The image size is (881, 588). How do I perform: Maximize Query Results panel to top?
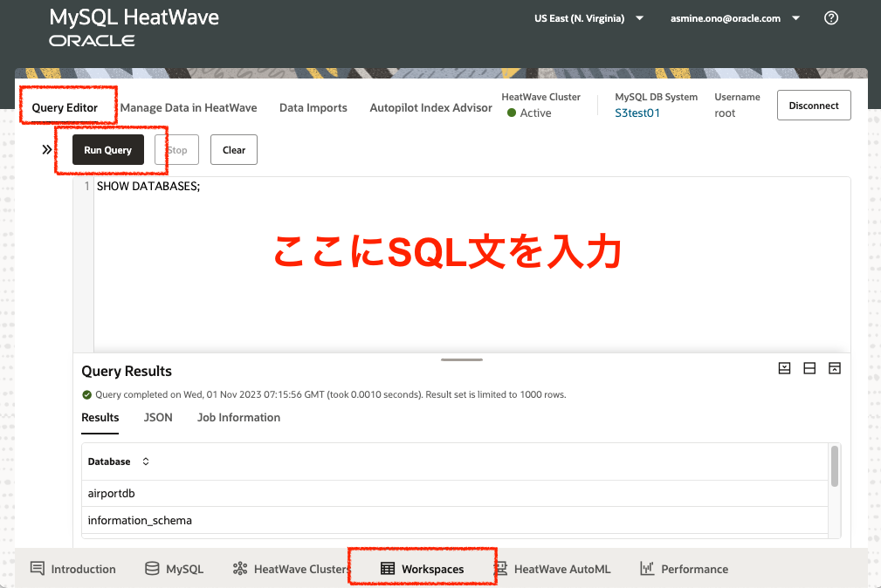click(835, 368)
